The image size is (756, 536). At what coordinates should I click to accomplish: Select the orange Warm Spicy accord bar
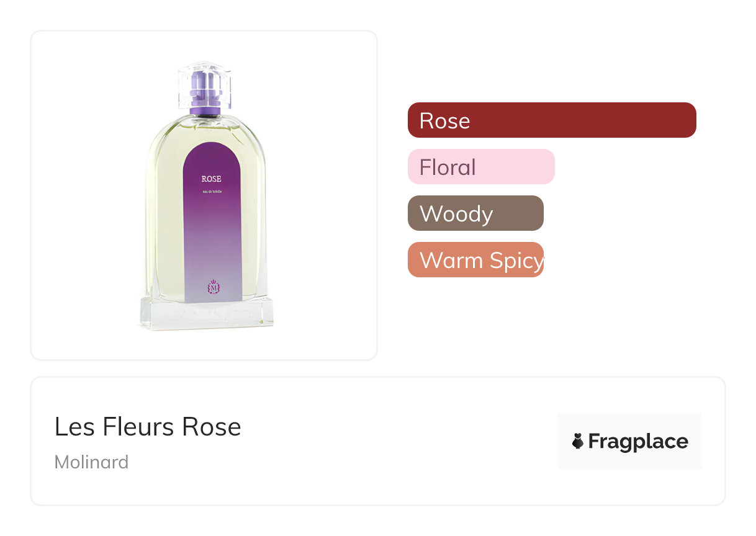pyautogui.click(x=475, y=260)
